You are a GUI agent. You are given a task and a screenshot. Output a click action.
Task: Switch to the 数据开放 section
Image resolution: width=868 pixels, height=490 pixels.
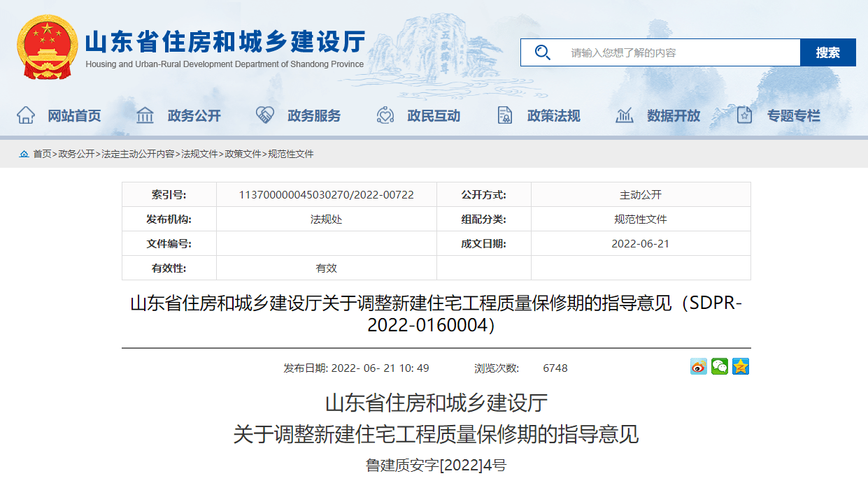(x=674, y=116)
